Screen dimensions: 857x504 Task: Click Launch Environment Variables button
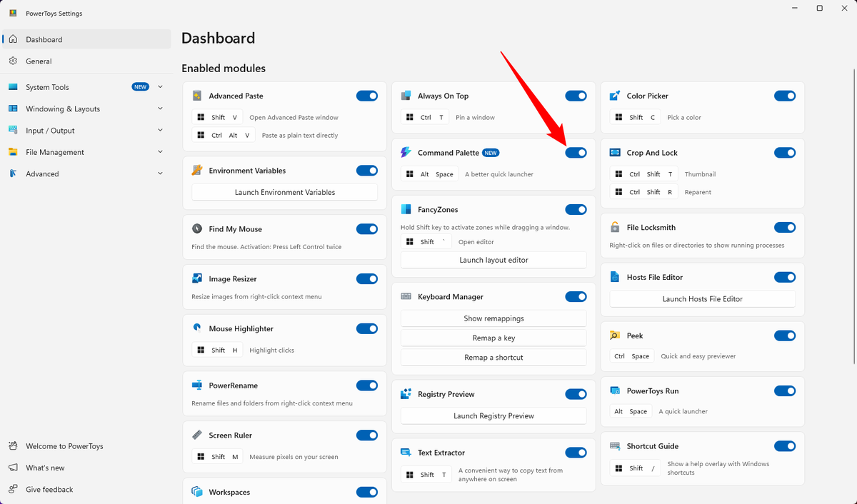point(285,192)
